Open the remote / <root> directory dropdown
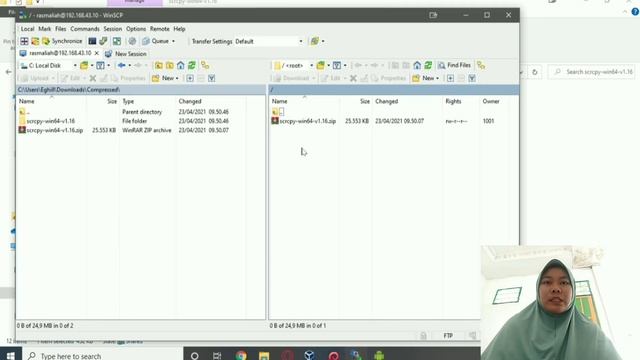Image resolution: width=640 pixels, height=360 pixels. (x=293, y=66)
